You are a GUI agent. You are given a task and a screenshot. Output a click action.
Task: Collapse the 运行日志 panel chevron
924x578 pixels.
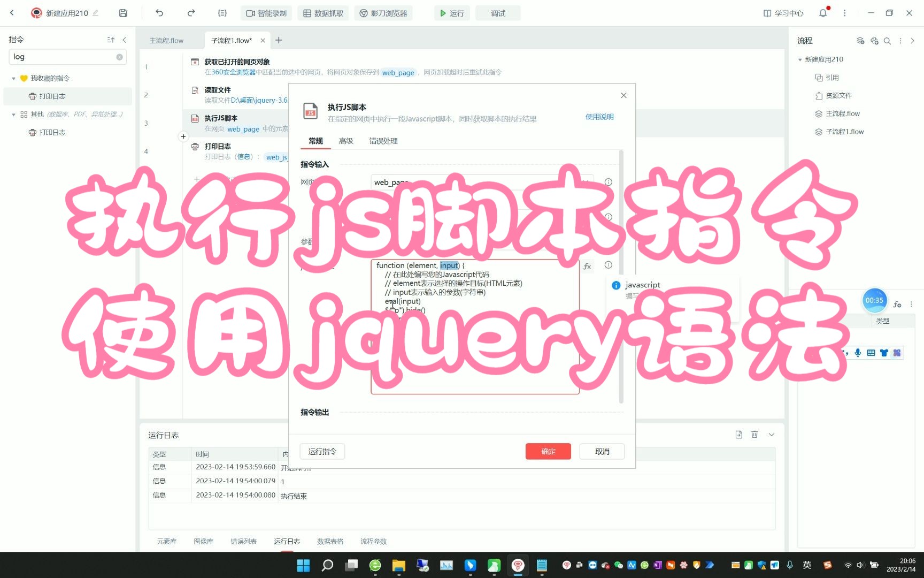772,435
